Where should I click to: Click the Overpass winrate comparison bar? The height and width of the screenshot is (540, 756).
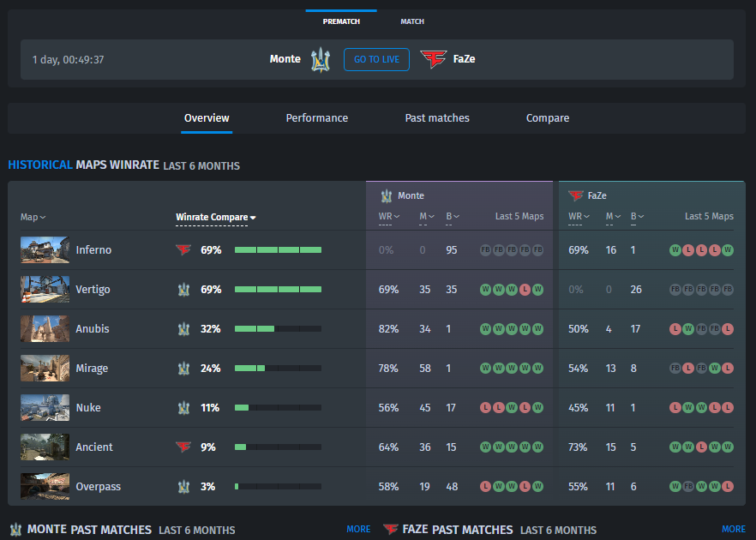click(279, 487)
